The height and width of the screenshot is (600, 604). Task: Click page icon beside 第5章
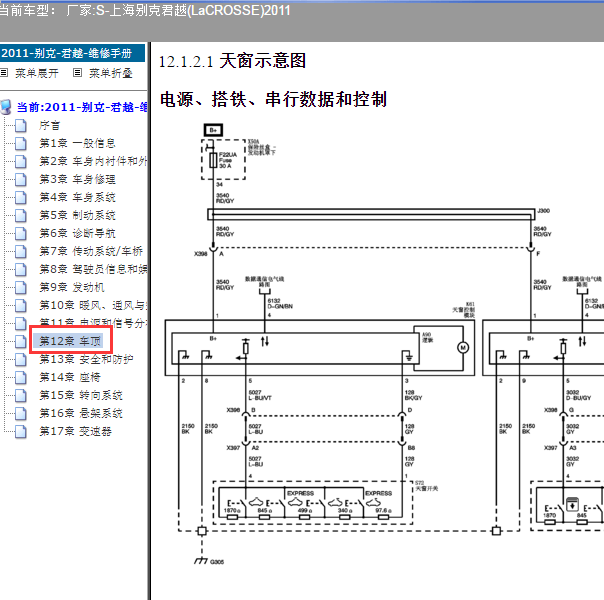coord(21,216)
